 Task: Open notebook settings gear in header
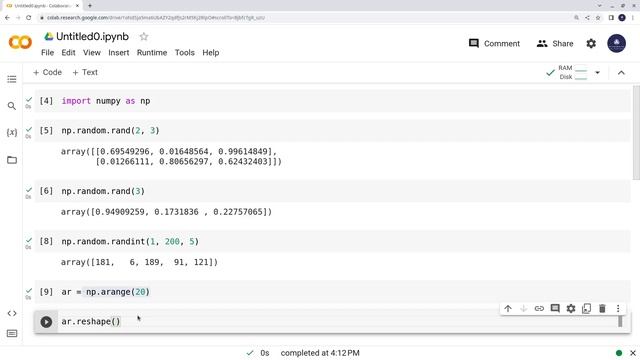click(591, 43)
